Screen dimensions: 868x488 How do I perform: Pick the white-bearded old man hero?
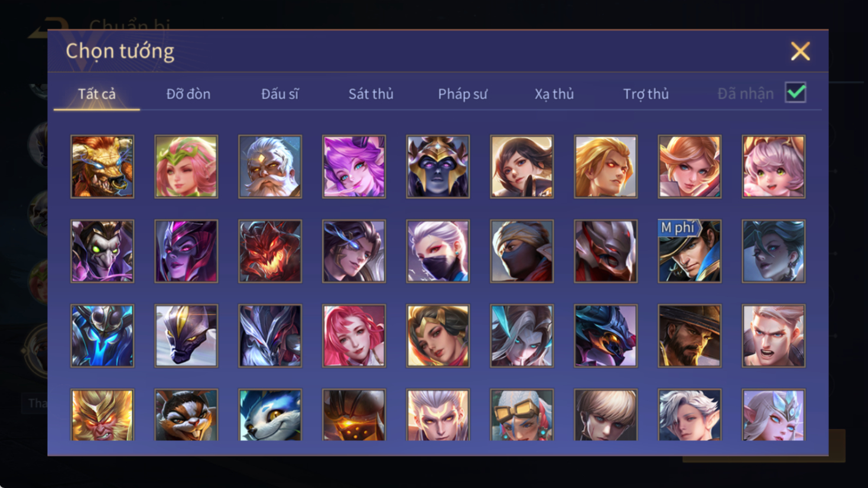[270, 167]
